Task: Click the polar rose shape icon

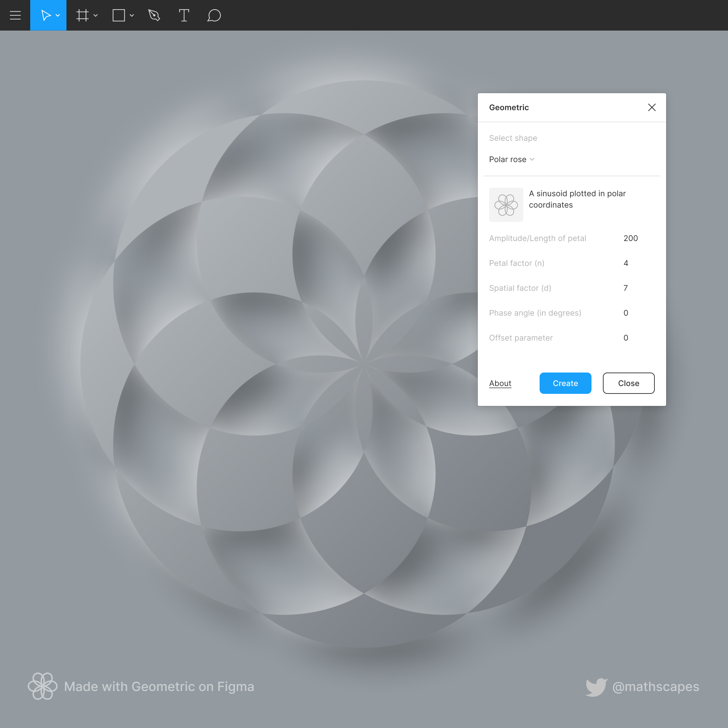Action: click(505, 204)
